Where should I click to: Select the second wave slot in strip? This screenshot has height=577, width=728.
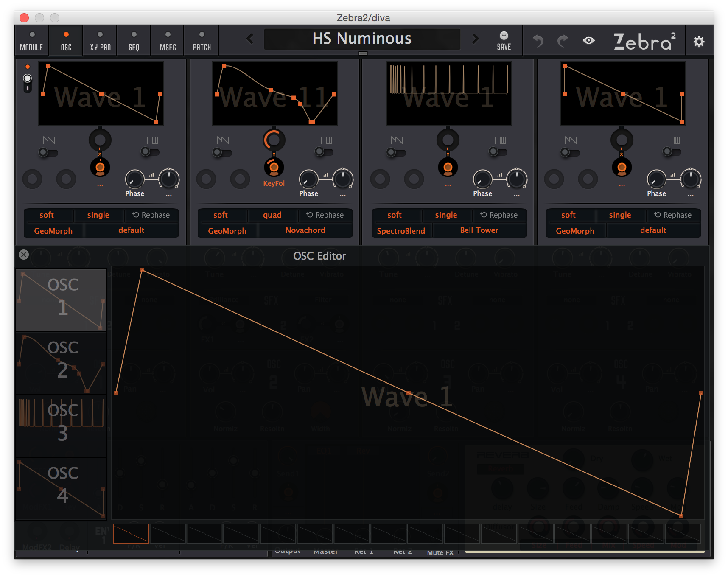168,533
